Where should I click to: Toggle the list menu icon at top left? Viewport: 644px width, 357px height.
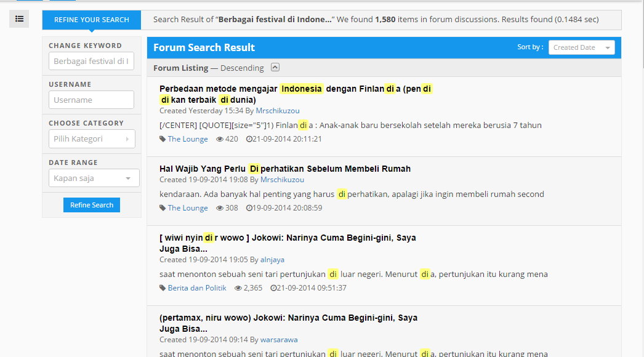point(19,19)
